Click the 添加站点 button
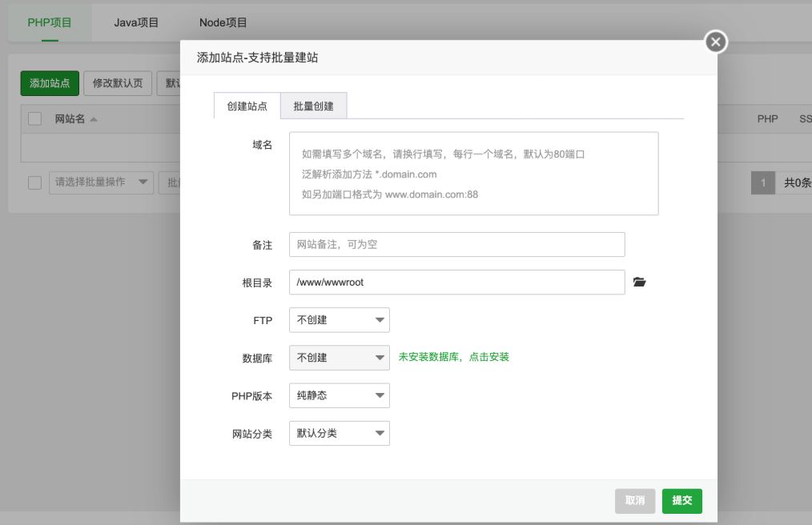The width and height of the screenshot is (812, 525). [50, 83]
